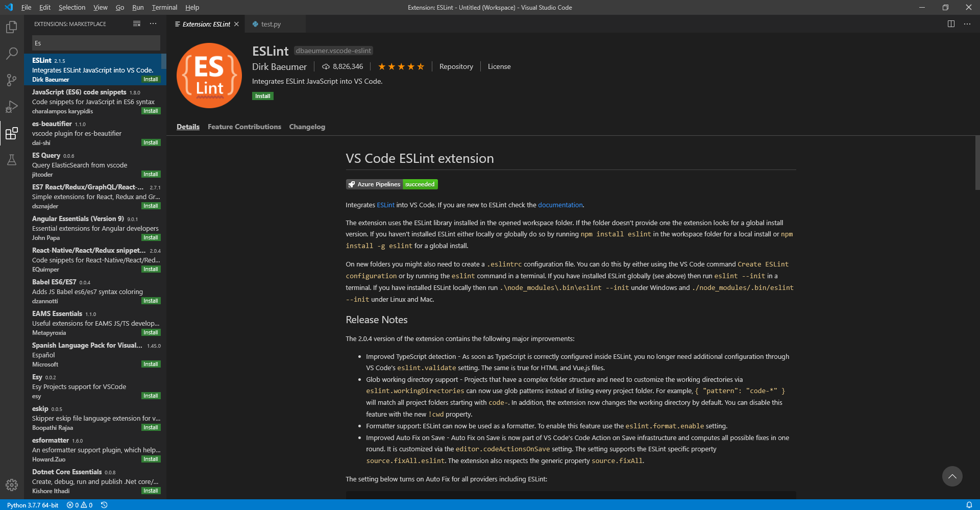
Task: Open the ESLint link in description
Action: (386, 205)
